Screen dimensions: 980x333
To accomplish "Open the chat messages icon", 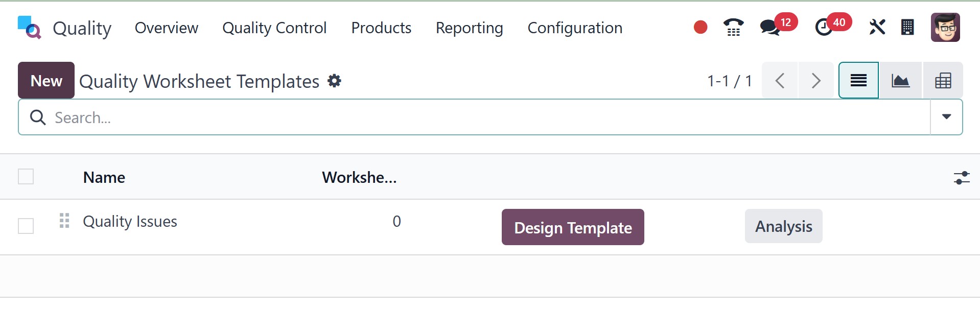I will 769,27.
